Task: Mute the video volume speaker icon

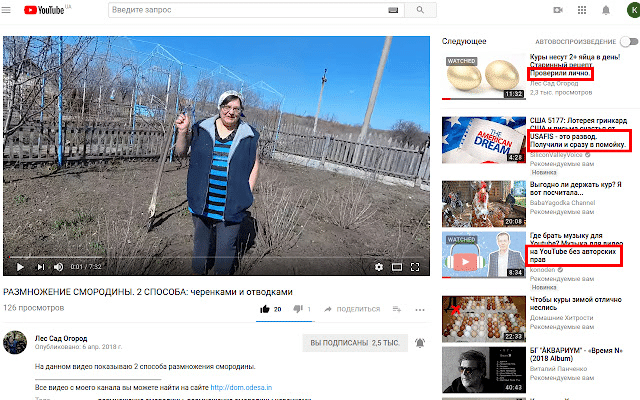Action: pos(58,267)
